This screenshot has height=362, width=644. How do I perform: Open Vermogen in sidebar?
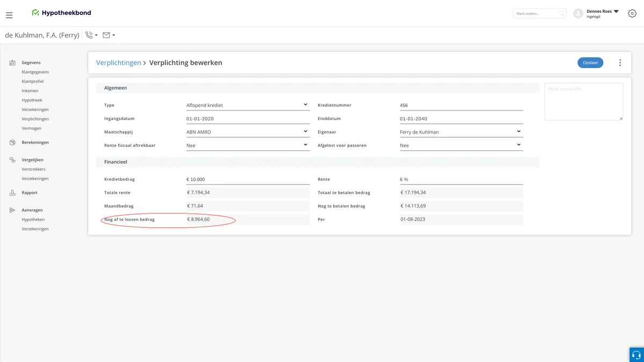coord(32,128)
